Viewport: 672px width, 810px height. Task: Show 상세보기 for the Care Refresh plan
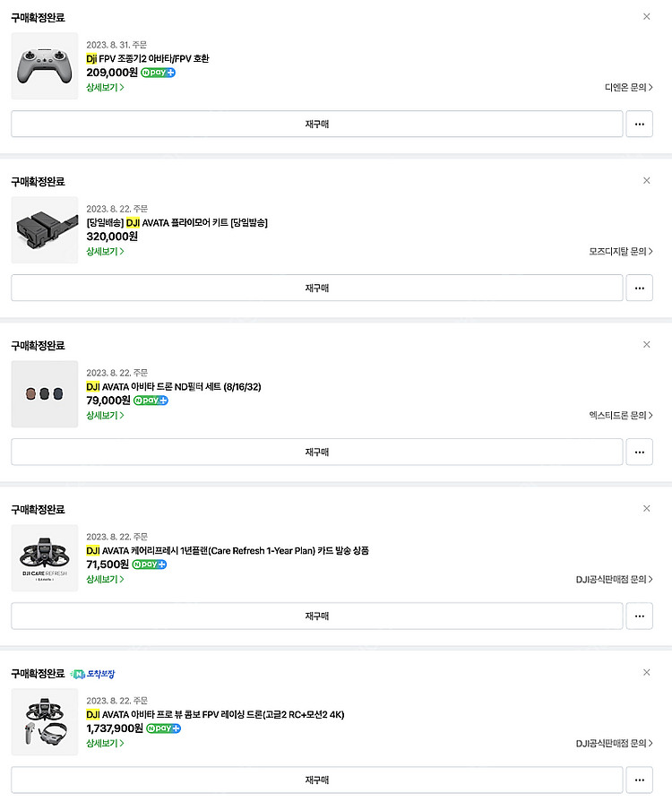tap(105, 580)
